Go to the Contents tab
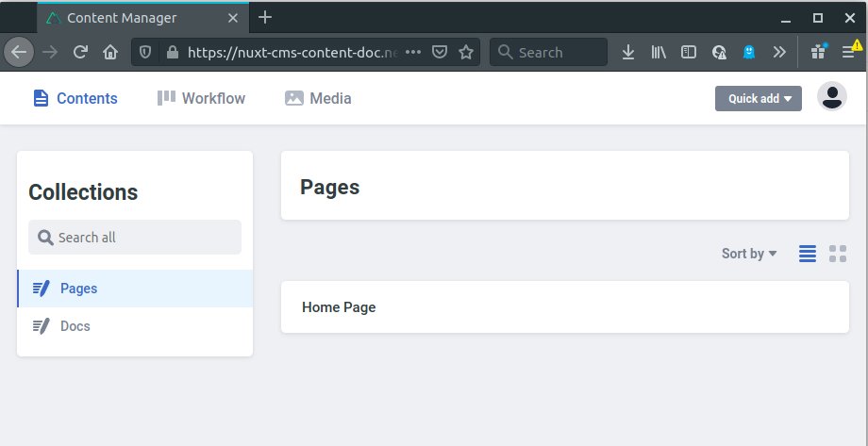 pyautogui.click(x=75, y=98)
